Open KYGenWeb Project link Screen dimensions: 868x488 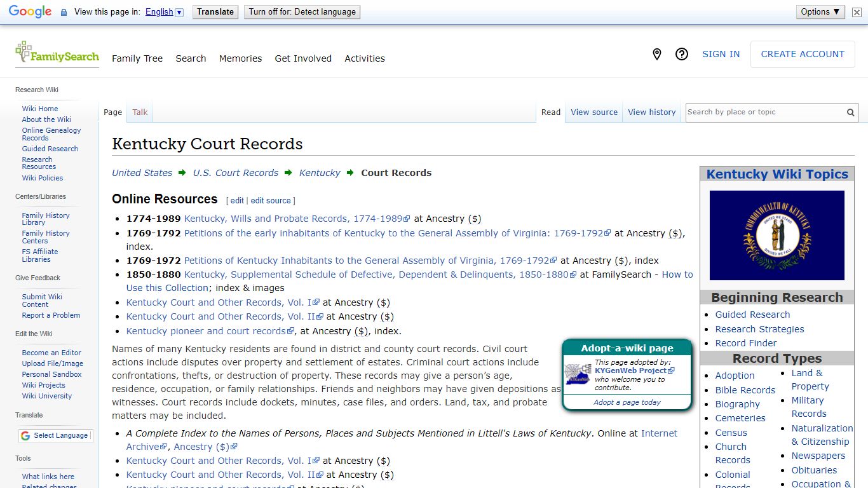point(634,370)
